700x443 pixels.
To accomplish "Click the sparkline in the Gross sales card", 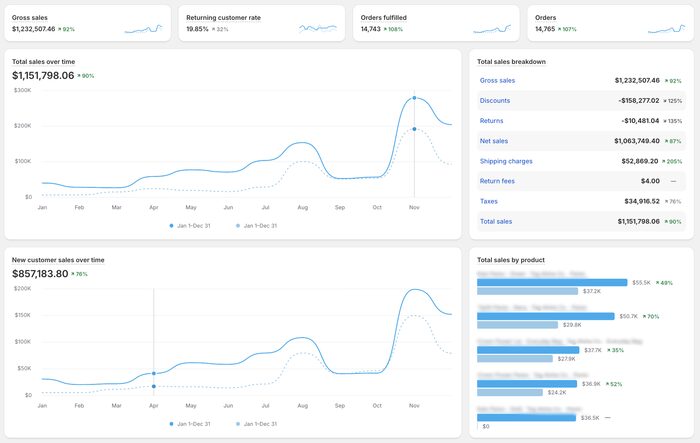I will (143, 29).
